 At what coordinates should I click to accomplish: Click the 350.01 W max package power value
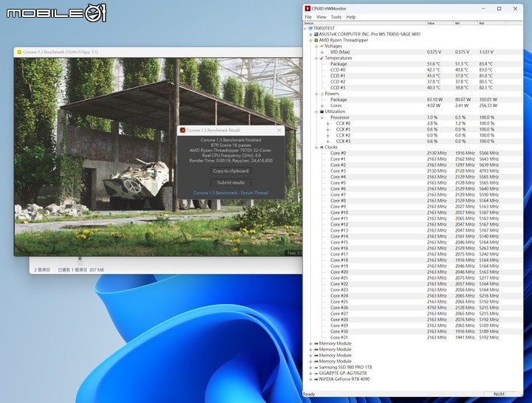pyautogui.click(x=488, y=100)
